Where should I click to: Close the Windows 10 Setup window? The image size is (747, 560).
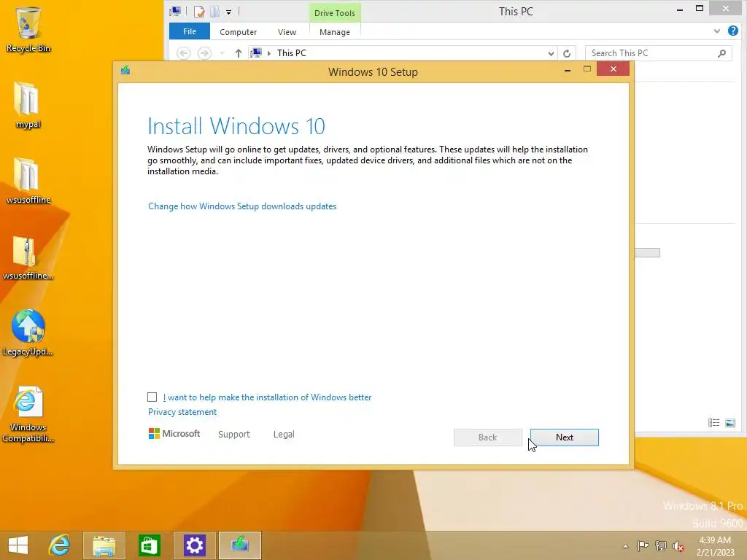pyautogui.click(x=613, y=69)
